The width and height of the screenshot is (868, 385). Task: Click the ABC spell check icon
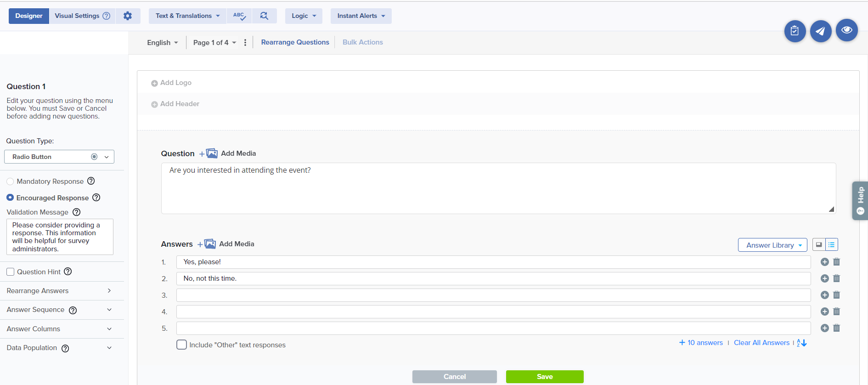tap(239, 16)
